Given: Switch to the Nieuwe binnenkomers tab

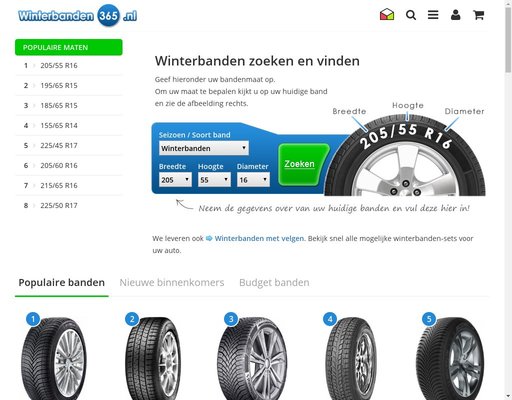Looking at the screenshot, I should 172,282.
